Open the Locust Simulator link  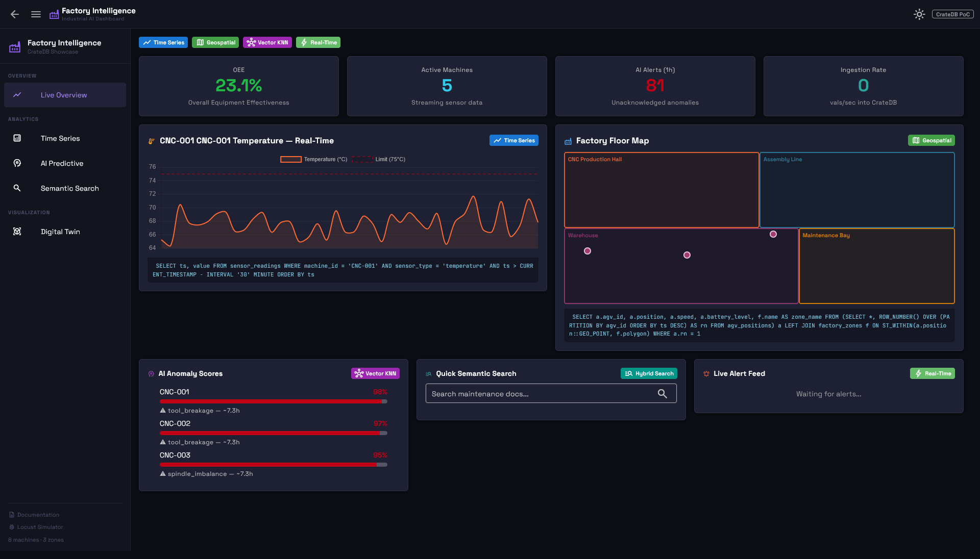pyautogui.click(x=40, y=527)
